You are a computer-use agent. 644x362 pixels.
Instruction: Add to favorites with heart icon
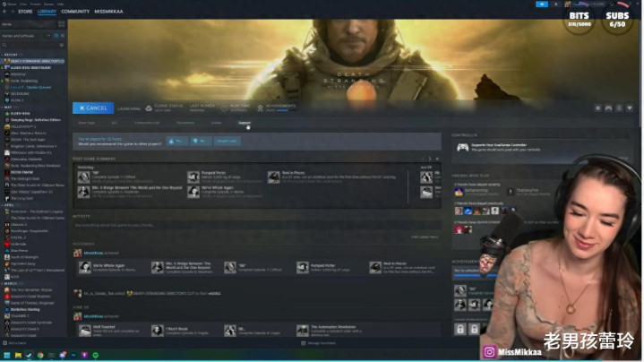pos(630,108)
